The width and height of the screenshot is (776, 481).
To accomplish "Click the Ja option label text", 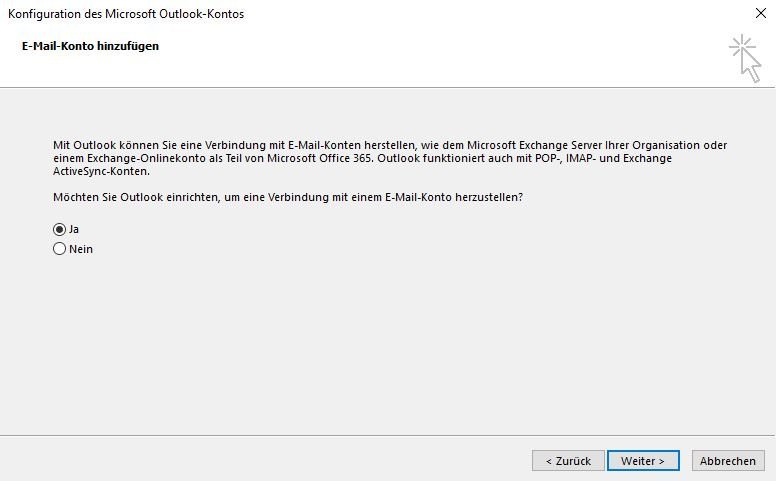I will pos(74,230).
